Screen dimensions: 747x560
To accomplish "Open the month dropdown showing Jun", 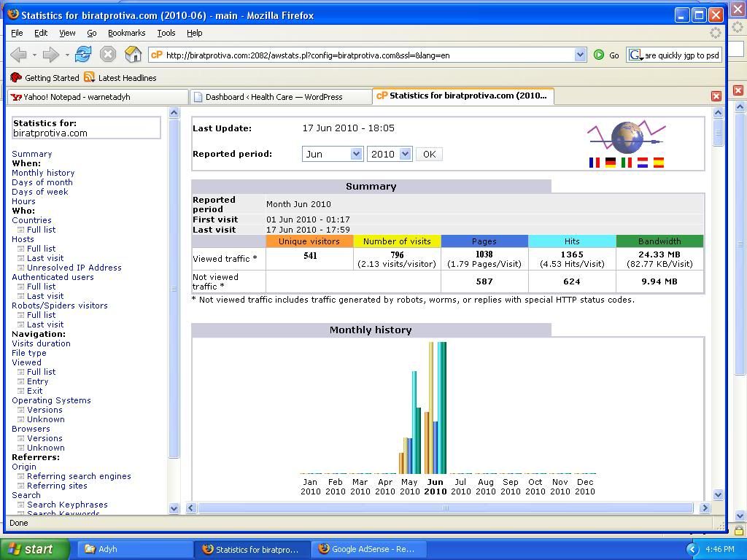I will (333, 154).
